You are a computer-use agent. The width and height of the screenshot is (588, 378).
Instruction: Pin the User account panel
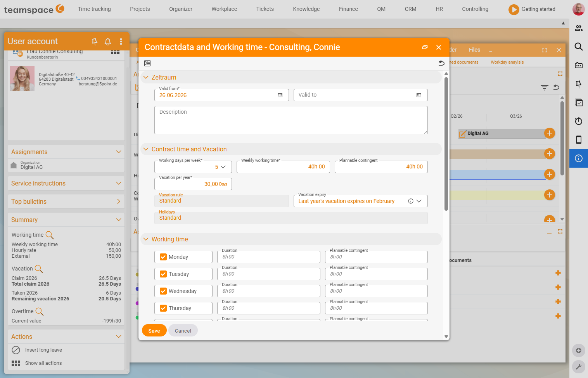tap(94, 42)
